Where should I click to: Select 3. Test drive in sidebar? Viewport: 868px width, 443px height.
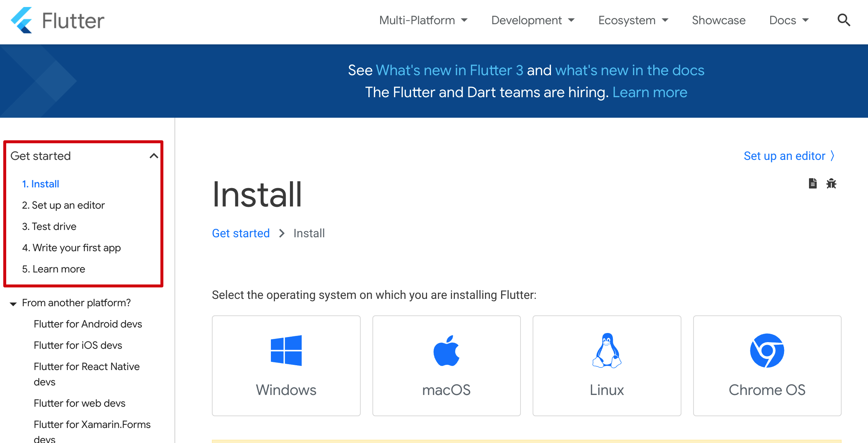coord(49,226)
